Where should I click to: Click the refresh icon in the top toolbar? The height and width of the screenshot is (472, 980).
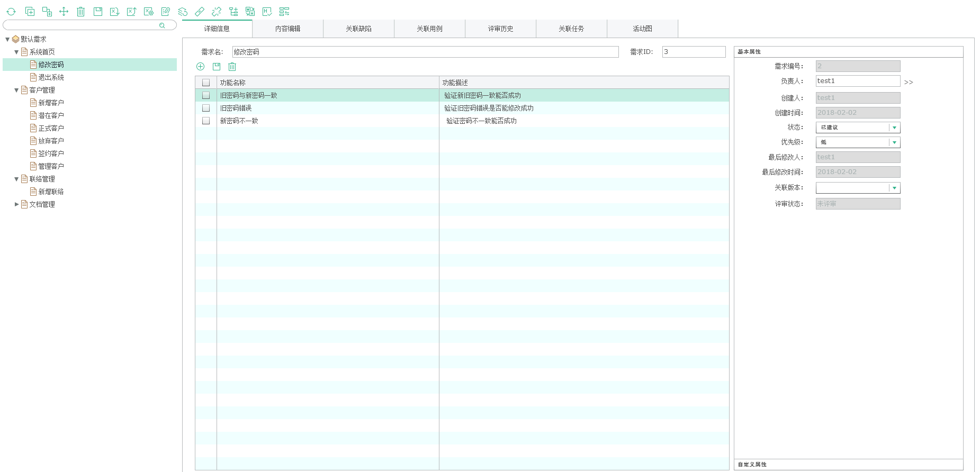point(11,12)
